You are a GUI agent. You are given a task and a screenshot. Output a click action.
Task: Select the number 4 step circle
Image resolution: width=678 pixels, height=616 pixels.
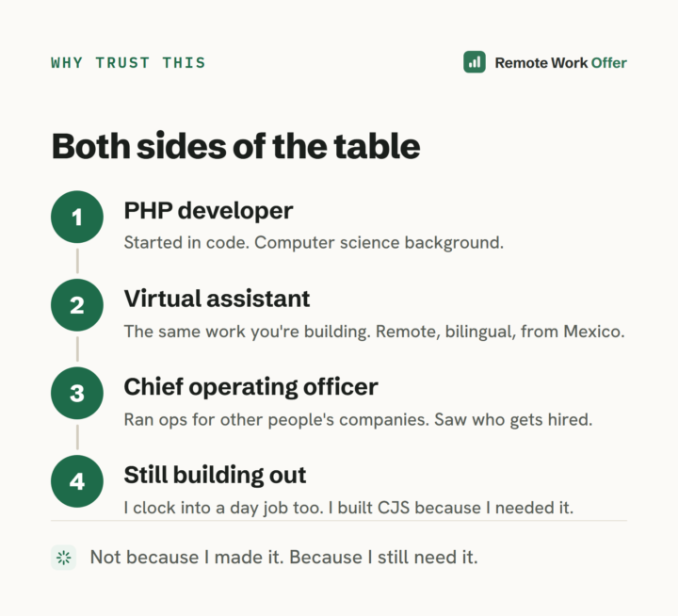click(77, 481)
